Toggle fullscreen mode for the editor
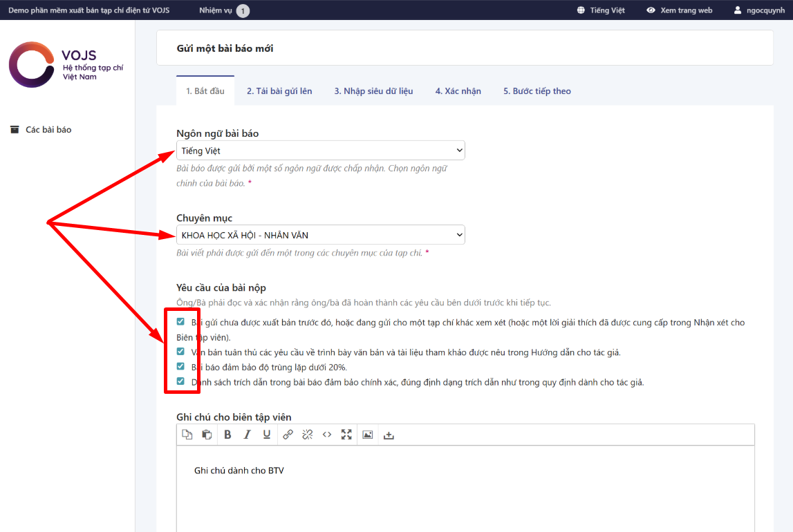The height and width of the screenshot is (532, 793). (x=346, y=435)
